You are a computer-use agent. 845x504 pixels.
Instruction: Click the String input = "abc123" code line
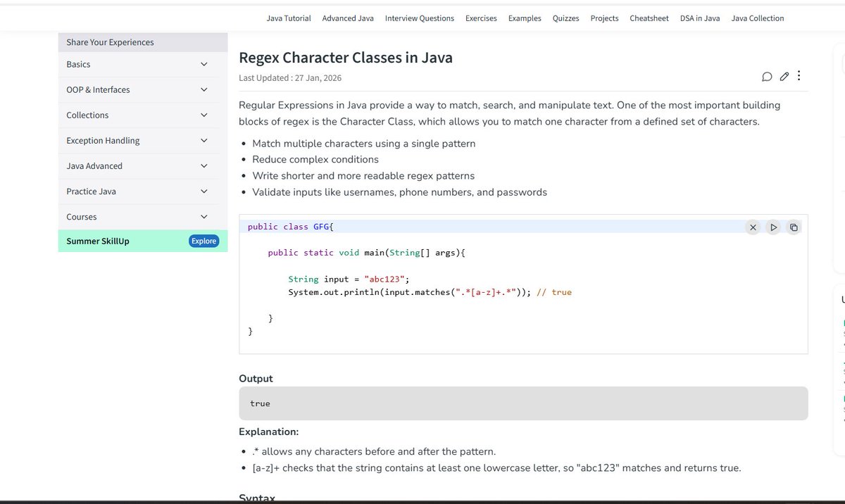click(349, 279)
